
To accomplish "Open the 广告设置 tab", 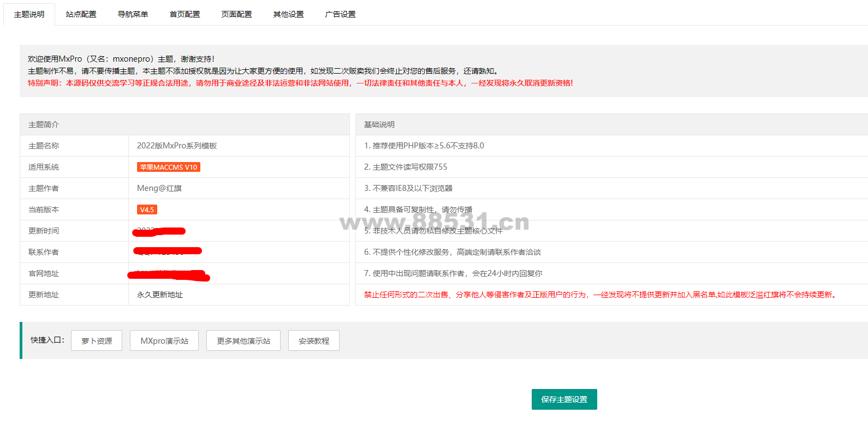I will click(340, 14).
